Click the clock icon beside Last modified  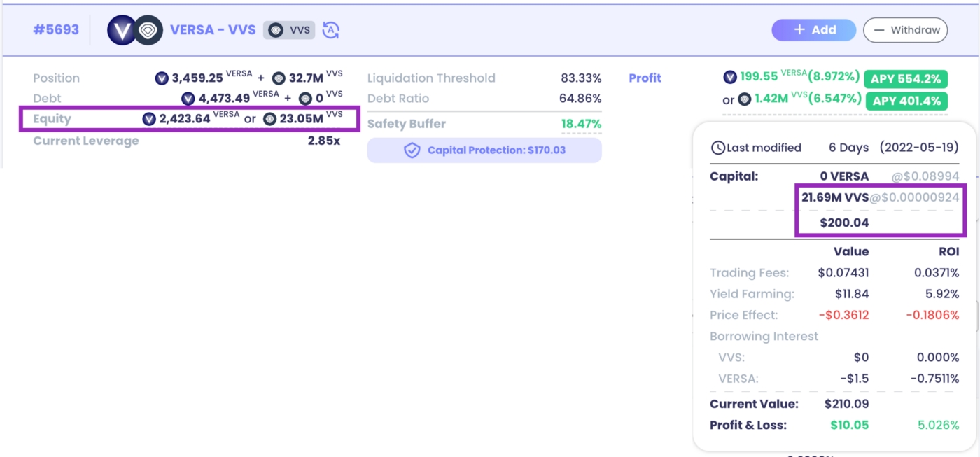[x=717, y=148]
